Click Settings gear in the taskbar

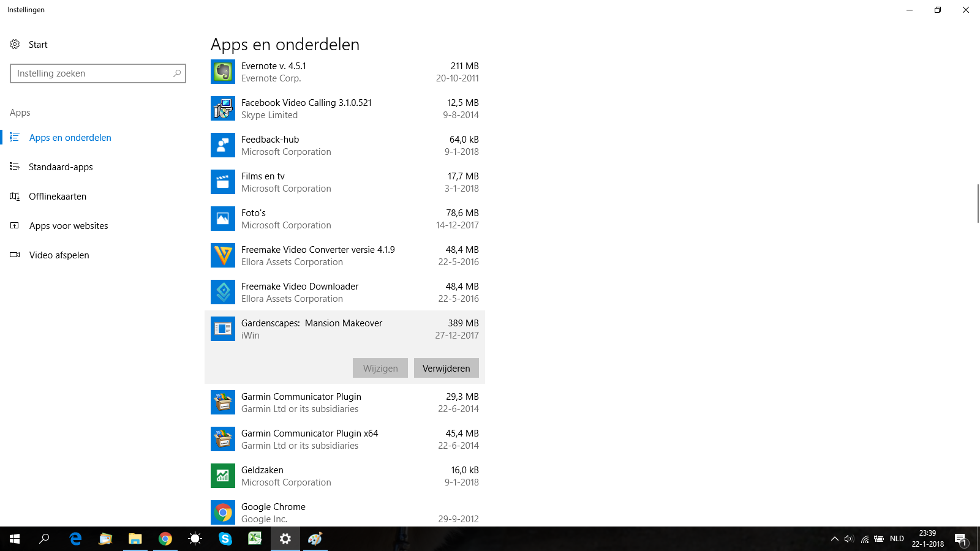285,539
